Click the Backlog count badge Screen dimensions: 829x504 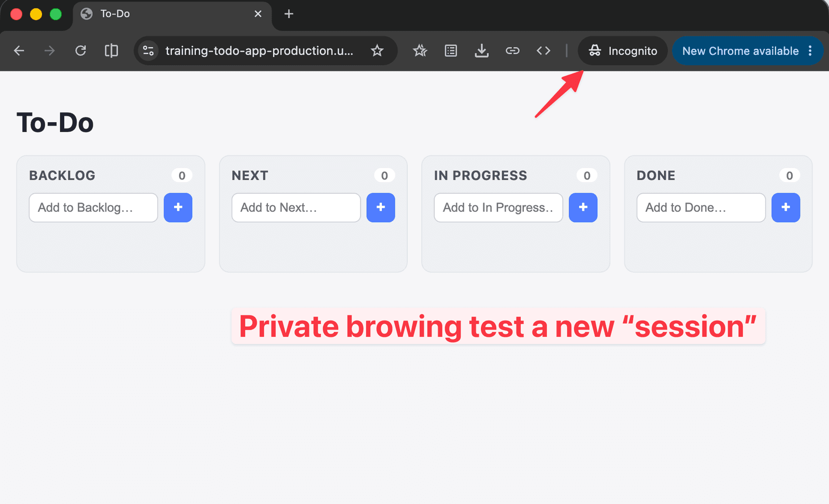pyautogui.click(x=182, y=176)
